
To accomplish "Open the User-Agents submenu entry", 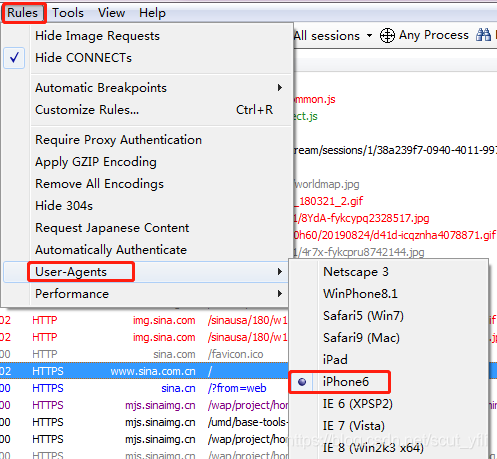I will tap(71, 272).
